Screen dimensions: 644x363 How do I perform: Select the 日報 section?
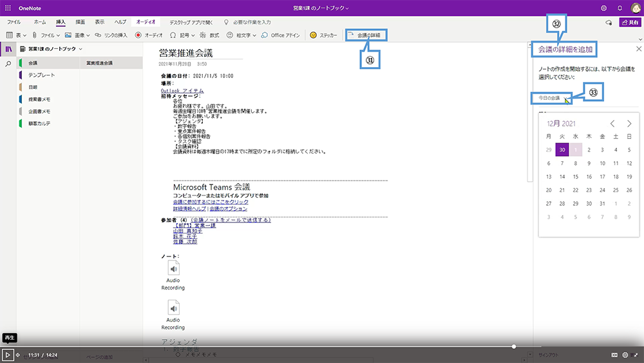48,87
